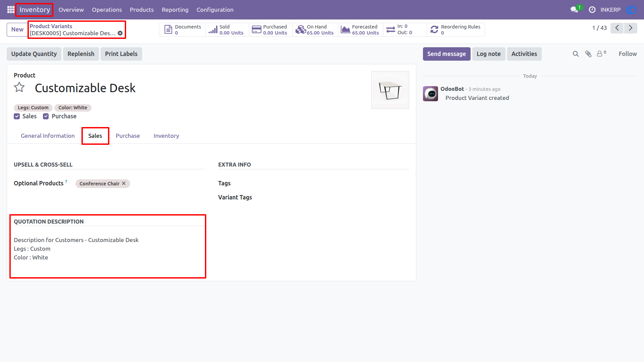Click Send message button
This screenshot has height=362, width=644.
pyautogui.click(x=446, y=54)
